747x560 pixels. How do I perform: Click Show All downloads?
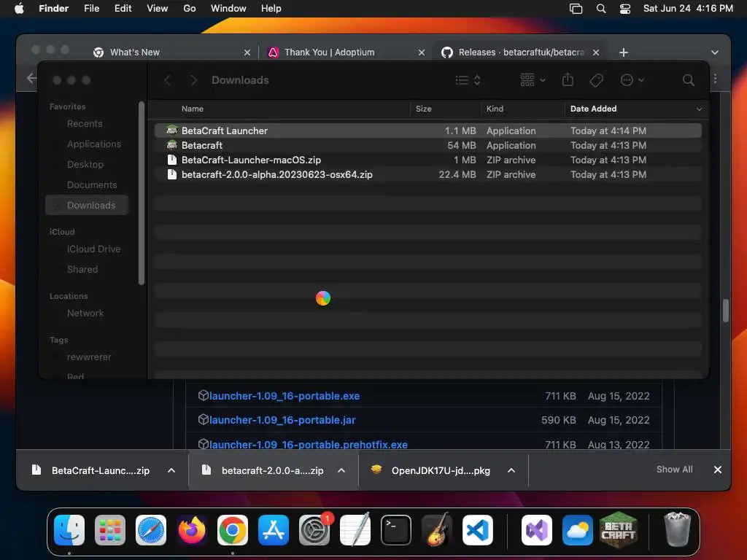click(675, 470)
